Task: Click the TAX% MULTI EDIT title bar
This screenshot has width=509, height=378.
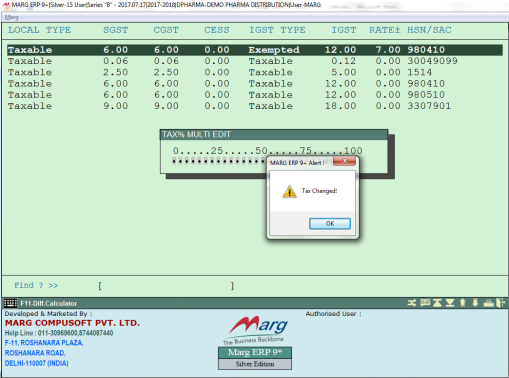Action: 274,135
